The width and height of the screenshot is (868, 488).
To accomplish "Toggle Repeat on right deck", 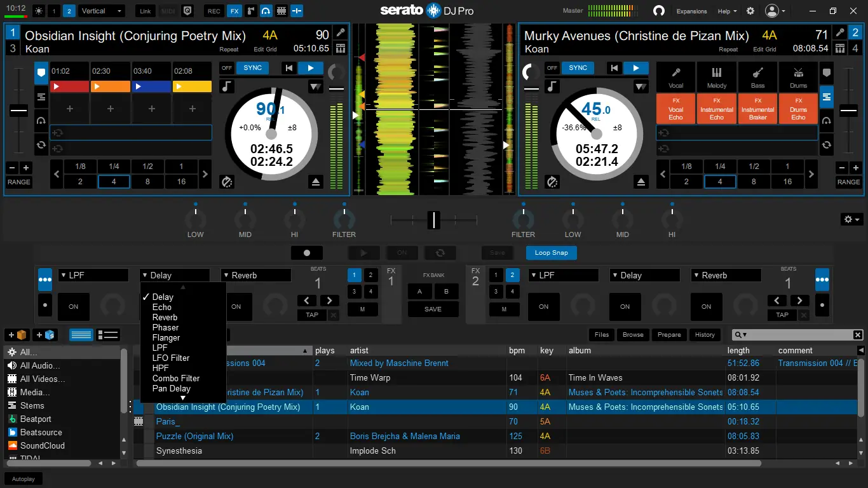I will [x=728, y=50].
